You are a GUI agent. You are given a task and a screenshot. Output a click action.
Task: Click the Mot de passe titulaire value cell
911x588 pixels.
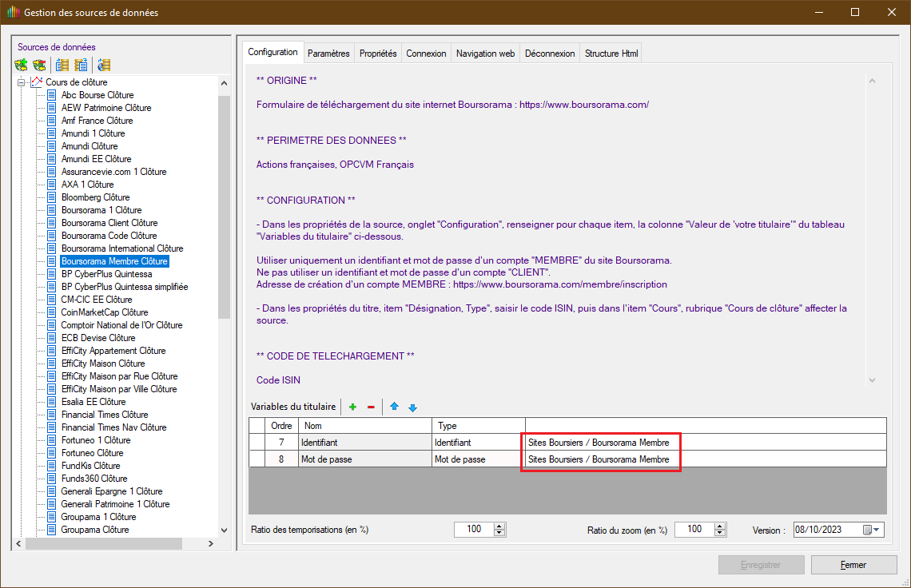tap(599, 459)
